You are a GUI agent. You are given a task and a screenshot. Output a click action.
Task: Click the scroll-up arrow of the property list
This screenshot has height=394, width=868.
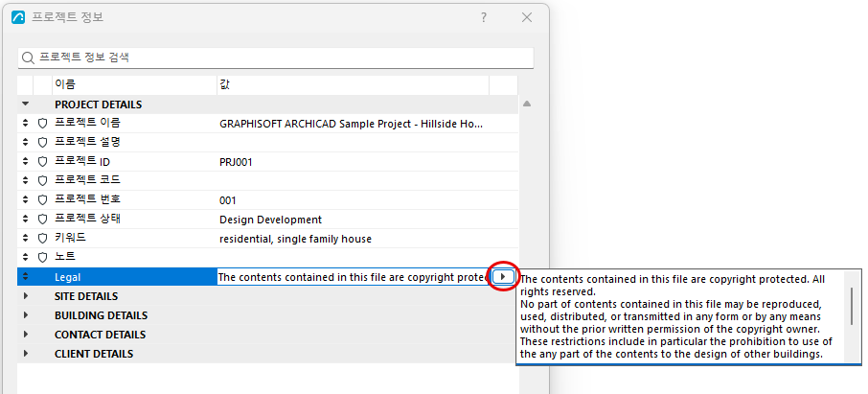[x=527, y=104]
